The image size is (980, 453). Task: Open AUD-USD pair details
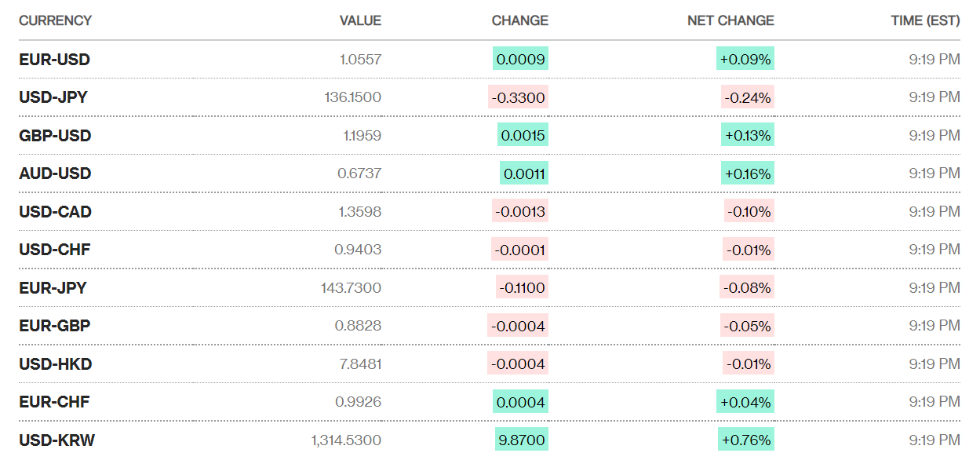point(55,174)
